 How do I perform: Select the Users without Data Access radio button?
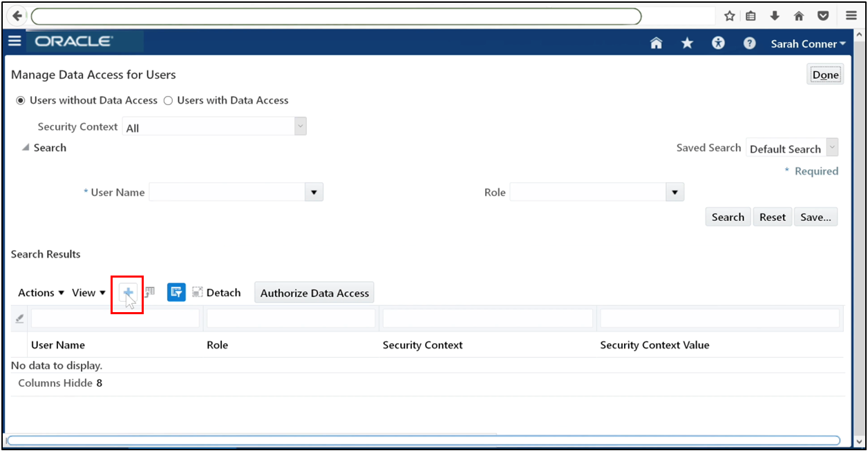(x=21, y=100)
